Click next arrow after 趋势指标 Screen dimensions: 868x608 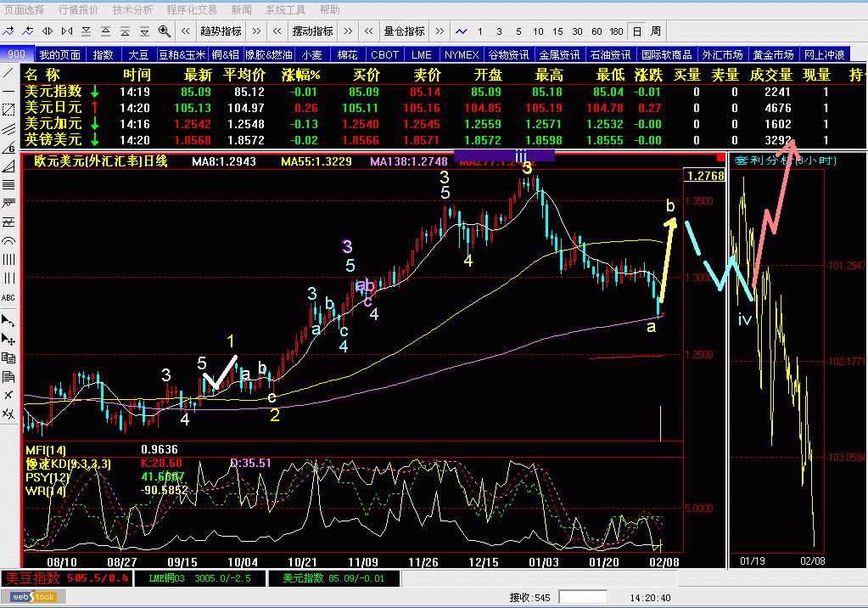tap(256, 31)
